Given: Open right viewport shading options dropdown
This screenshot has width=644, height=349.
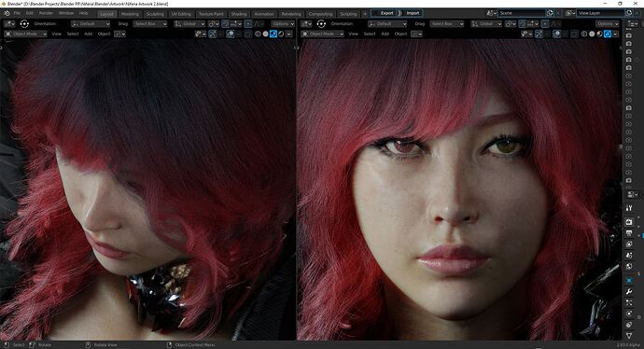Looking at the screenshot, I should click(615, 35).
